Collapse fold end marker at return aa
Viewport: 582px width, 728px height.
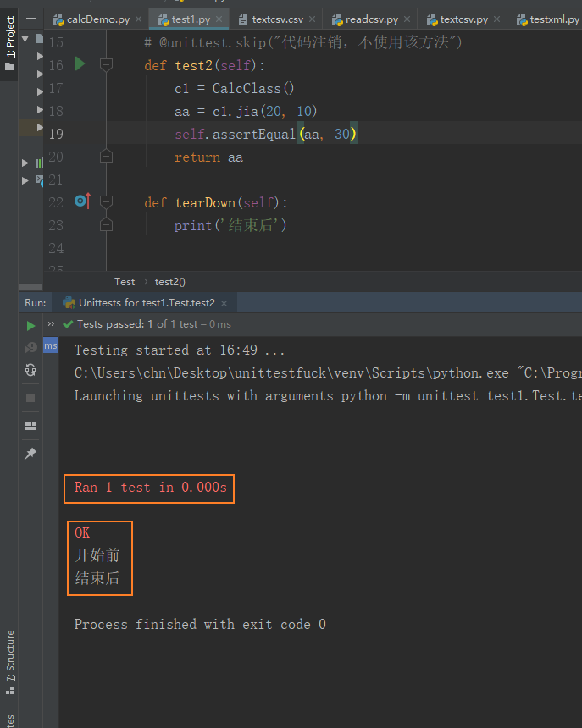click(106, 156)
